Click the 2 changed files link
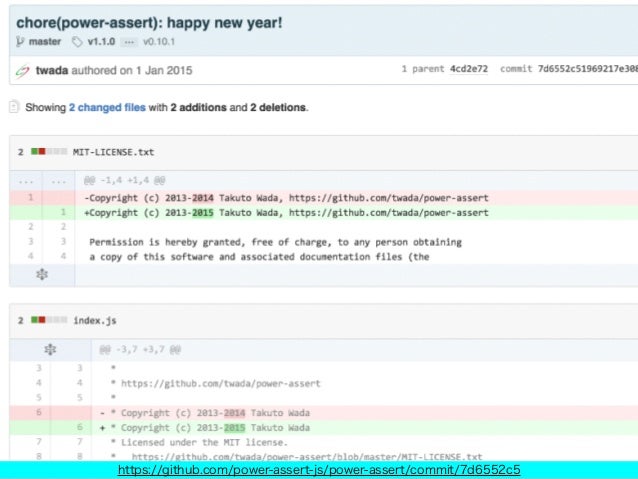Screen dimensions: 638x479 (x=107, y=107)
